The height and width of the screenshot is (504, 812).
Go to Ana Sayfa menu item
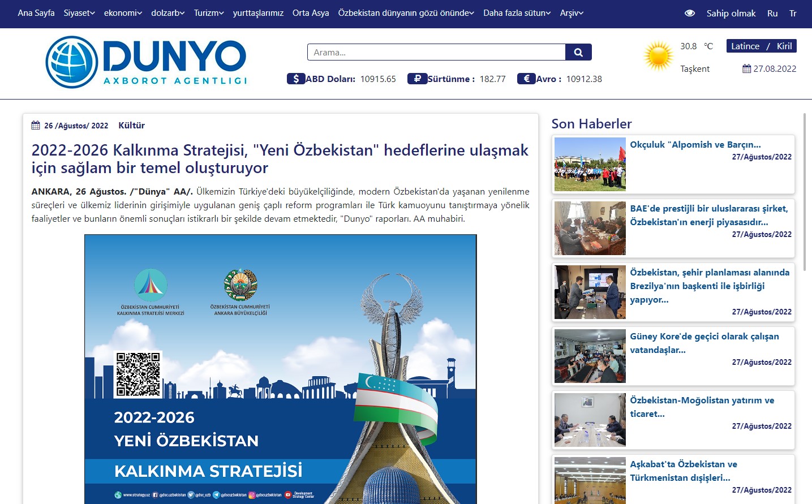pyautogui.click(x=36, y=13)
